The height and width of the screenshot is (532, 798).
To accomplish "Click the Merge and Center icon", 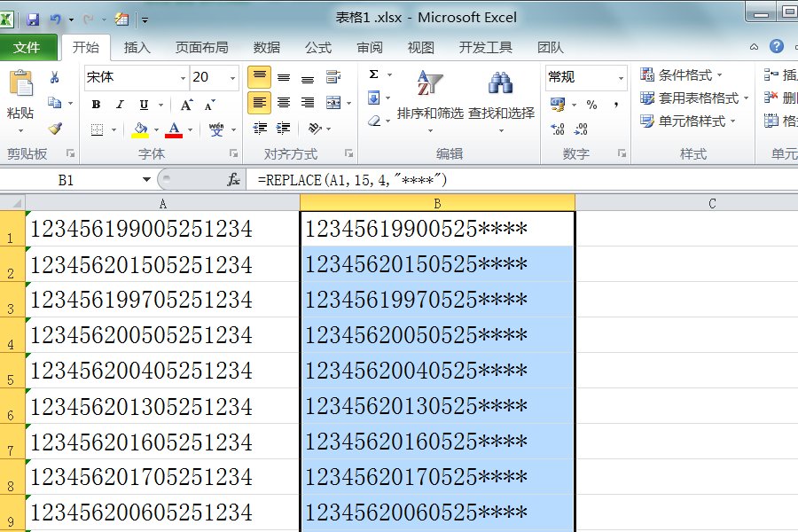I will point(332,103).
